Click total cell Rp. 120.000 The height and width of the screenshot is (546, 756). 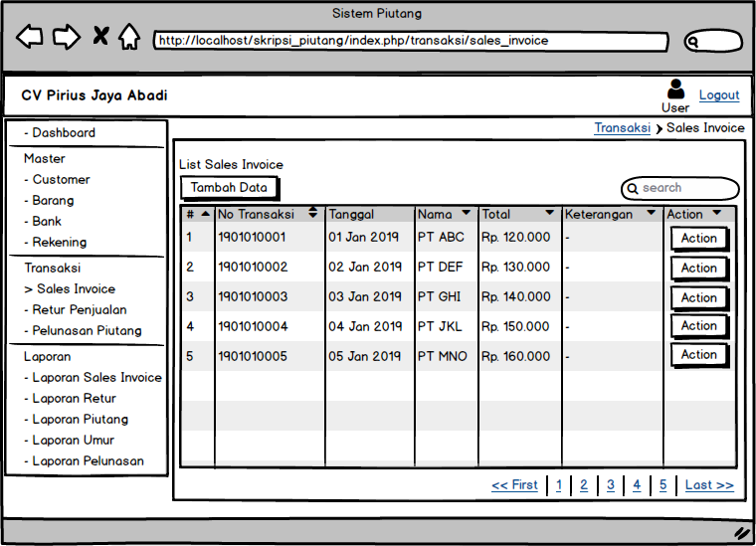pos(515,237)
